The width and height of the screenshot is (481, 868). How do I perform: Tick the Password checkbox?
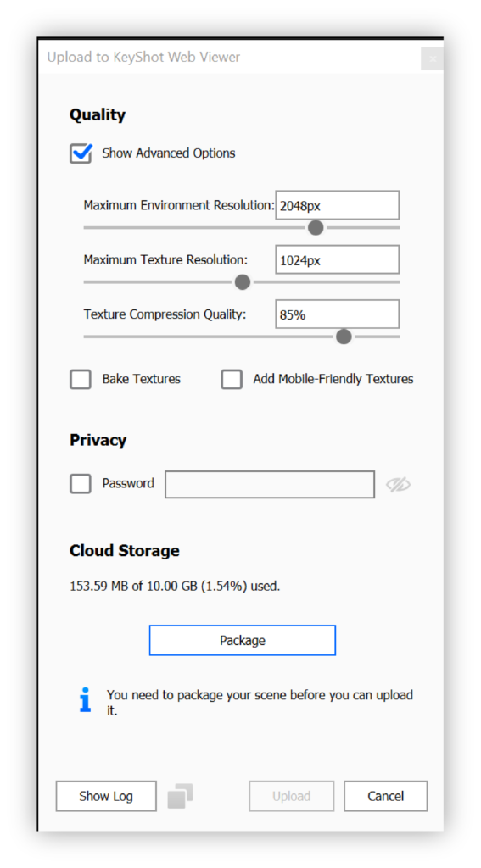tap(81, 484)
